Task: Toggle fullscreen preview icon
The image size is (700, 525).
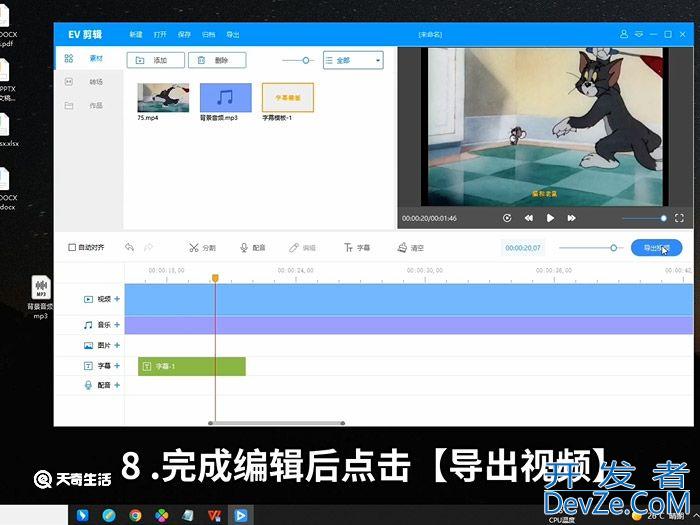Action: click(679, 218)
